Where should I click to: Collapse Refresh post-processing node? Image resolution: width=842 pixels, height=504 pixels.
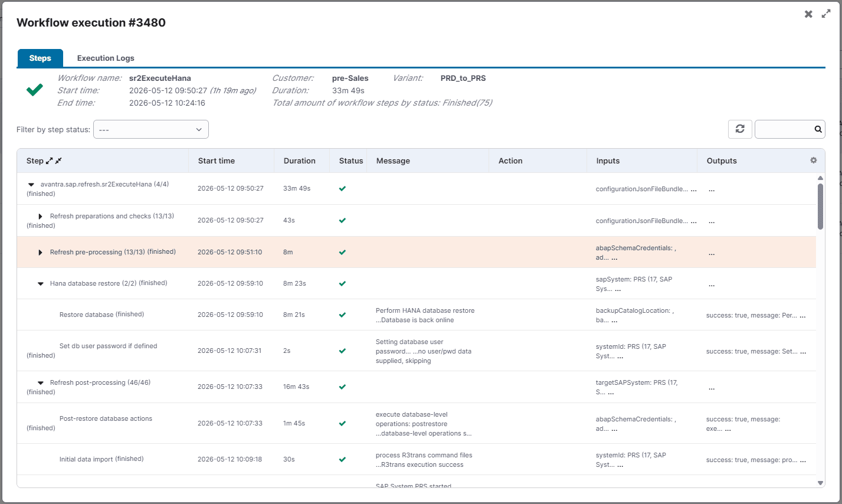pyautogui.click(x=41, y=383)
